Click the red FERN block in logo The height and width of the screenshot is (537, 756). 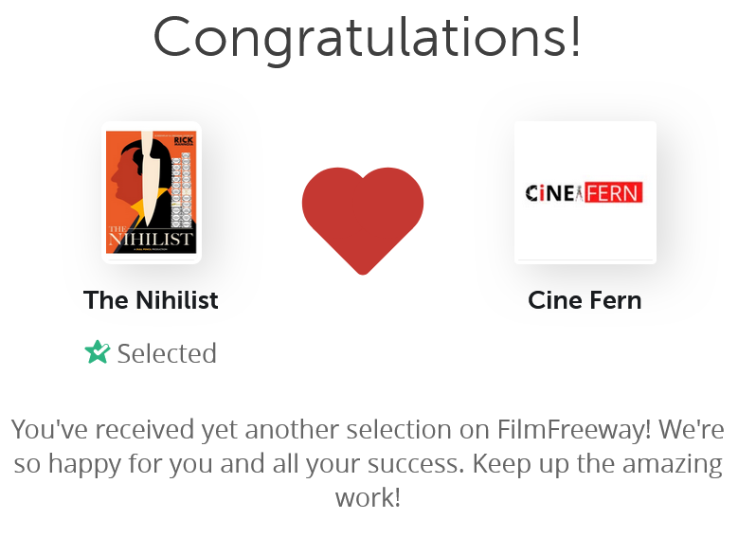613,193
